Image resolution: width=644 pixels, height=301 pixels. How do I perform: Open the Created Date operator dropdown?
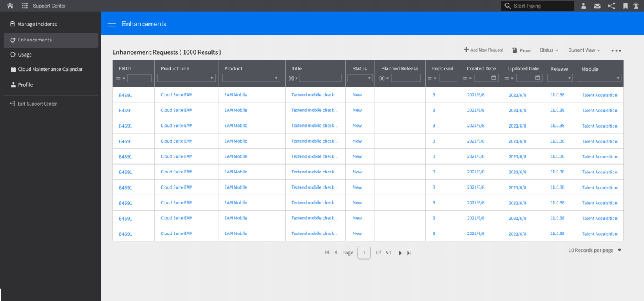[468, 79]
